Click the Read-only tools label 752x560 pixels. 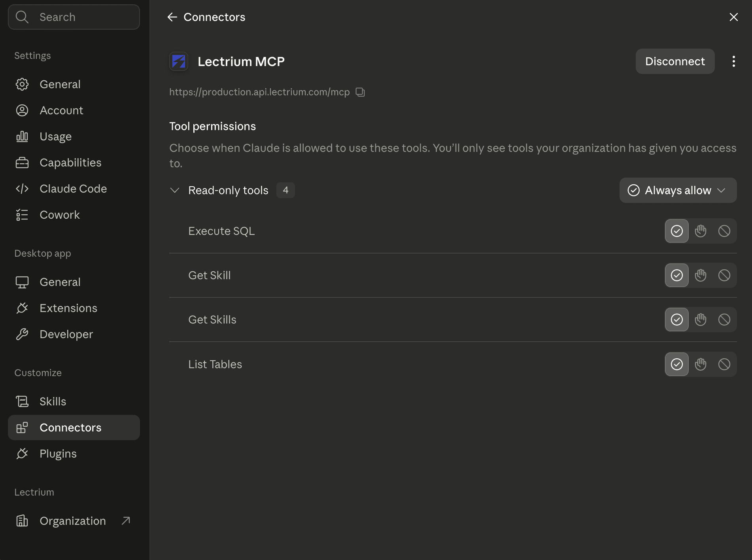coord(228,190)
